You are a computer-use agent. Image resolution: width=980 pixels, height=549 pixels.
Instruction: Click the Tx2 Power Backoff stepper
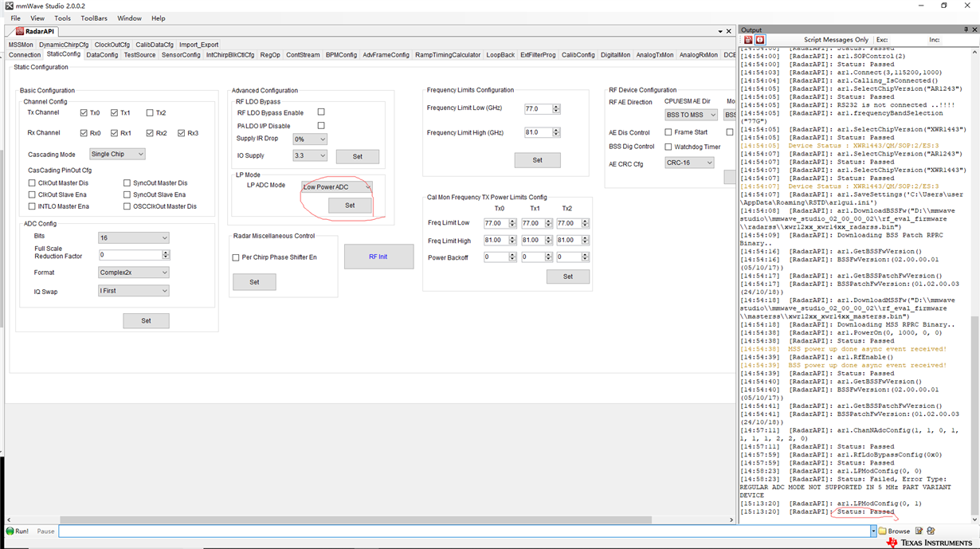point(585,257)
